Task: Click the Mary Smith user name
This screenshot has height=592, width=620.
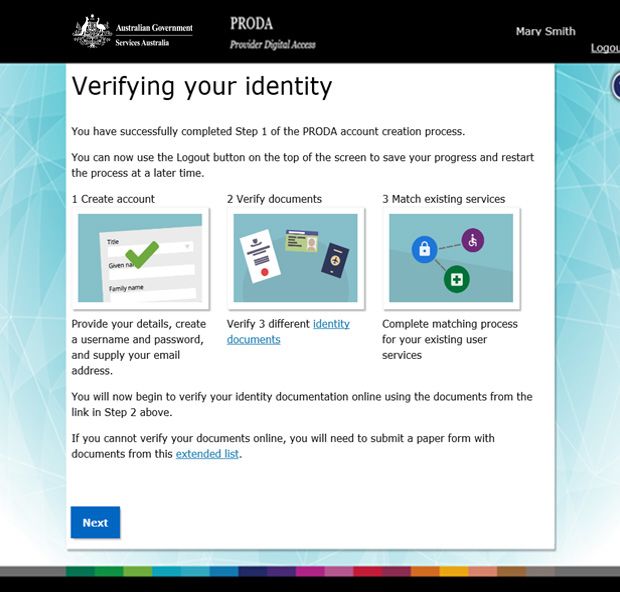Action: click(545, 31)
